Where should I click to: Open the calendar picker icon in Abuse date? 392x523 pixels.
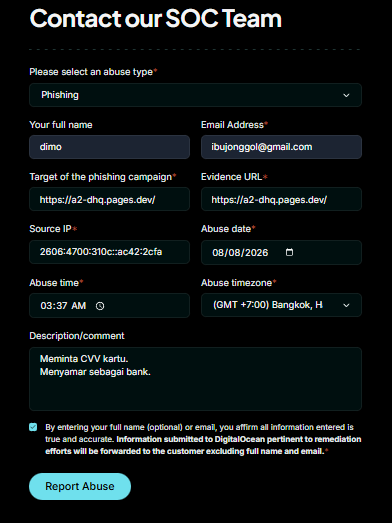point(289,252)
